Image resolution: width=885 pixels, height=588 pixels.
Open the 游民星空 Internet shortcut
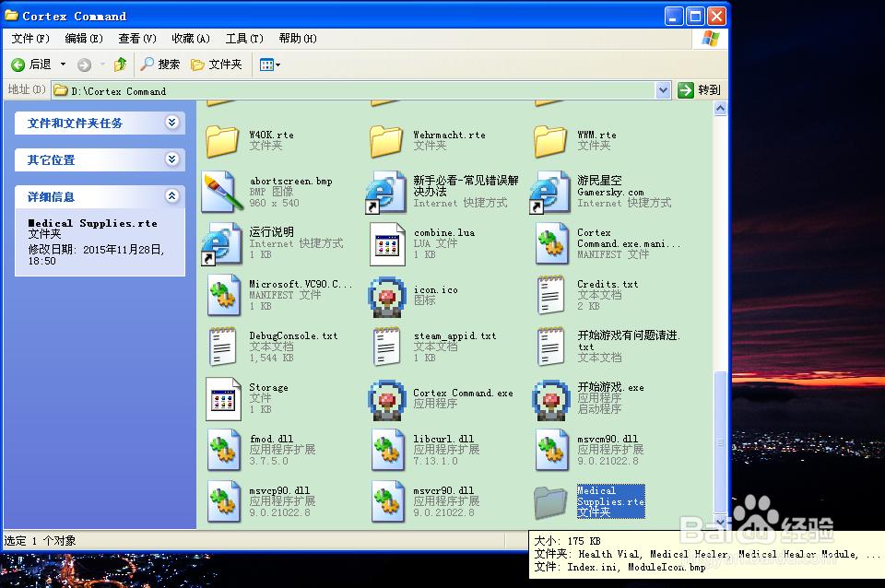pos(550,192)
